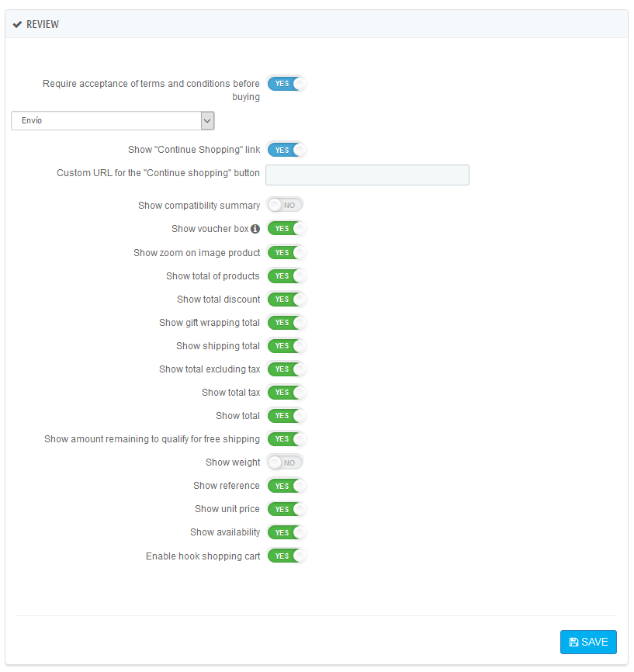Toggle Show total excluding tax
The width and height of the screenshot is (634, 672).
pos(286,369)
